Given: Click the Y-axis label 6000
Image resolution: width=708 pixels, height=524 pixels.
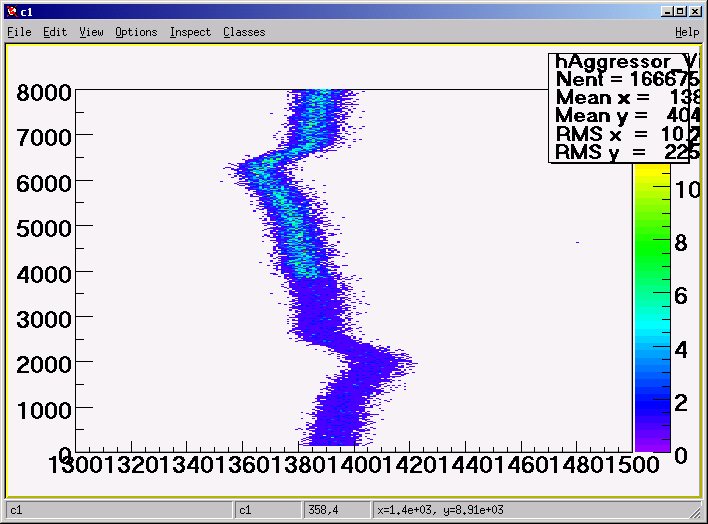Looking at the screenshot, I should pos(44,183).
